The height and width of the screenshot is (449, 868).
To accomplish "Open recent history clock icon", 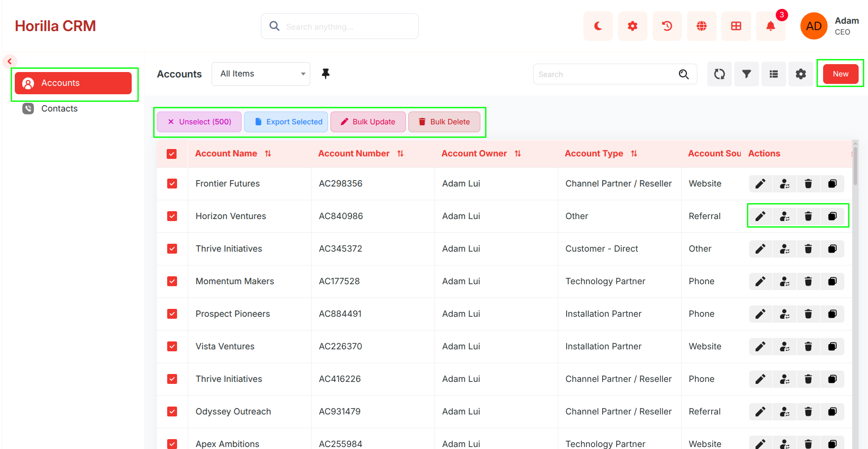I will pos(667,26).
